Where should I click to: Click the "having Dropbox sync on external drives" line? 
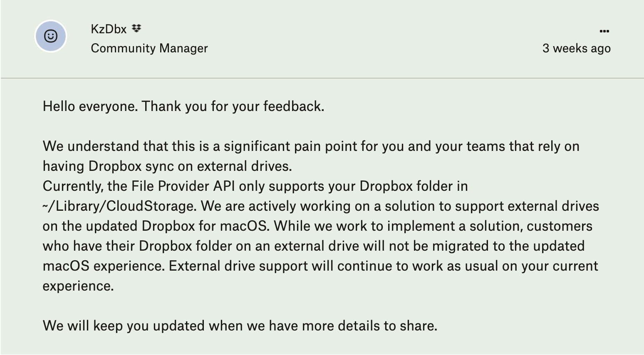(167, 166)
